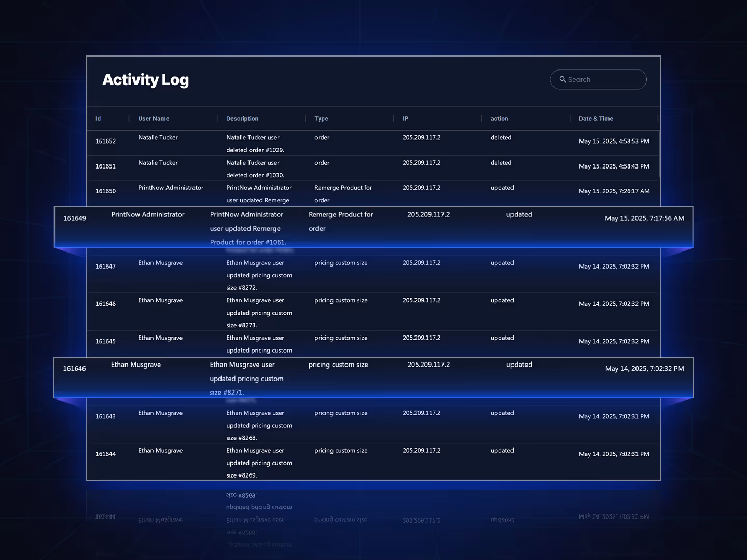Viewport: 747px width, 560px height.
Task: Click the deleted action label on row 161651
Action: [501, 162]
